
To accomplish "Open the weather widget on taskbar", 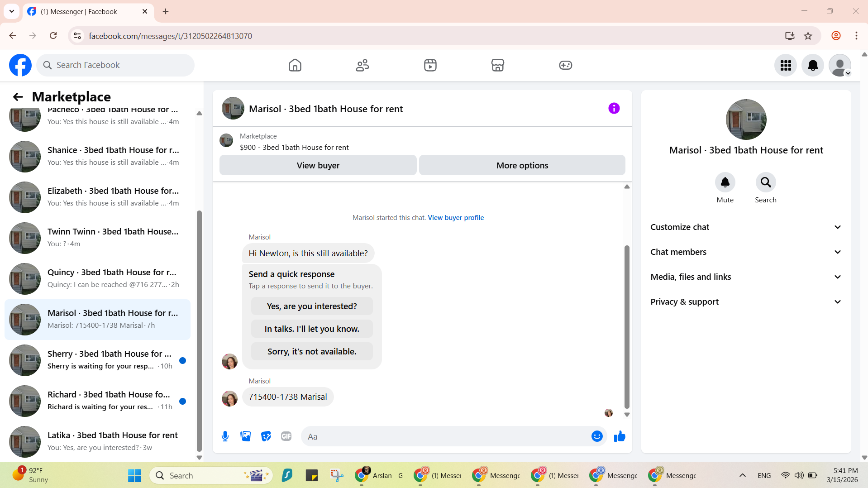I will [31, 475].
